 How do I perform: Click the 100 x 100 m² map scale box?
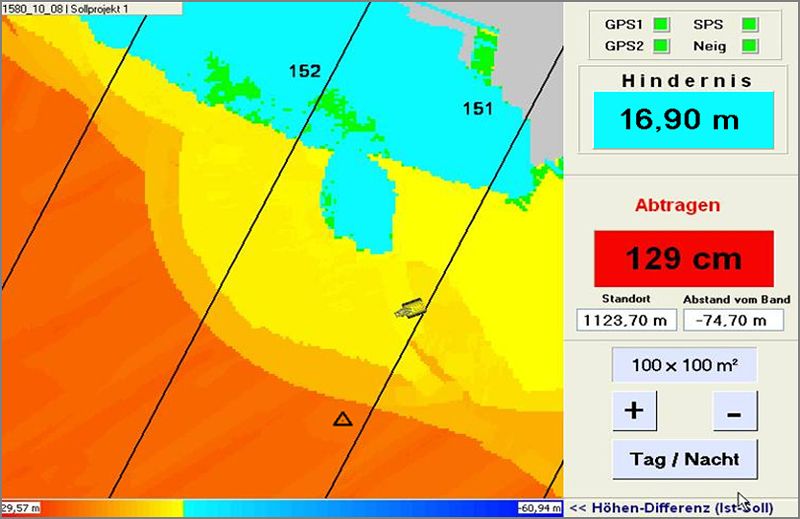click(684, 365)
